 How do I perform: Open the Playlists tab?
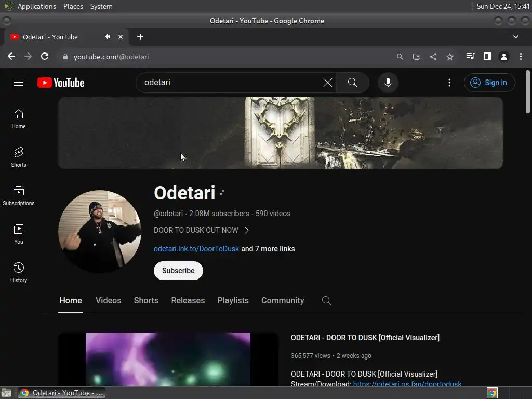(233, 301)
